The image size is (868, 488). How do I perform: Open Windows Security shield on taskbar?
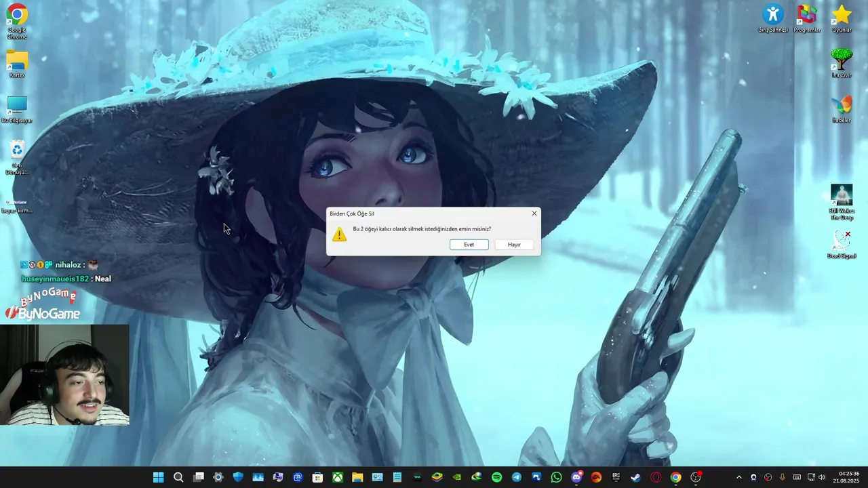[x=238, y=477]
